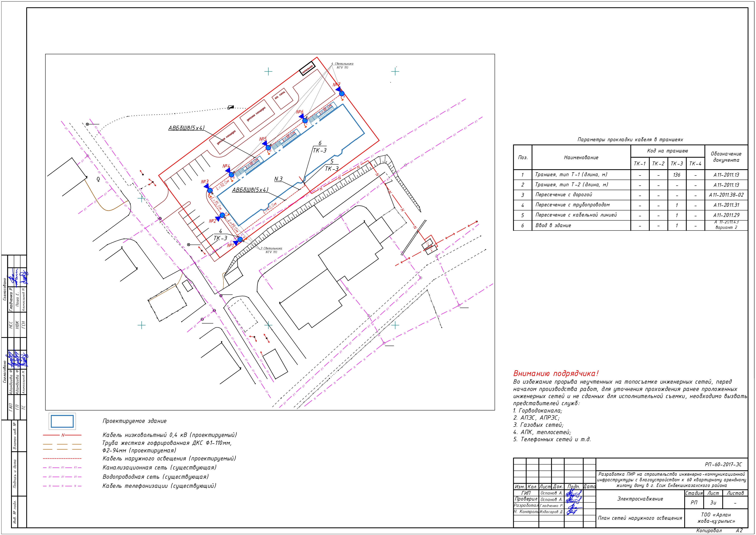Click the 'Пересечение с кабельной линией' row name
Viewport: 756px width, 535px height.
[576, 215]
